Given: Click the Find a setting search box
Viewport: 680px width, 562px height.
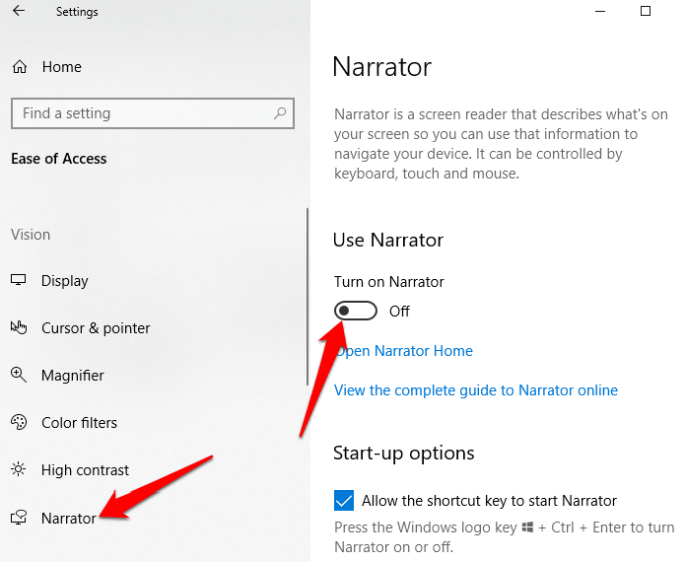Looking at the screenshot, I should 153,113.
